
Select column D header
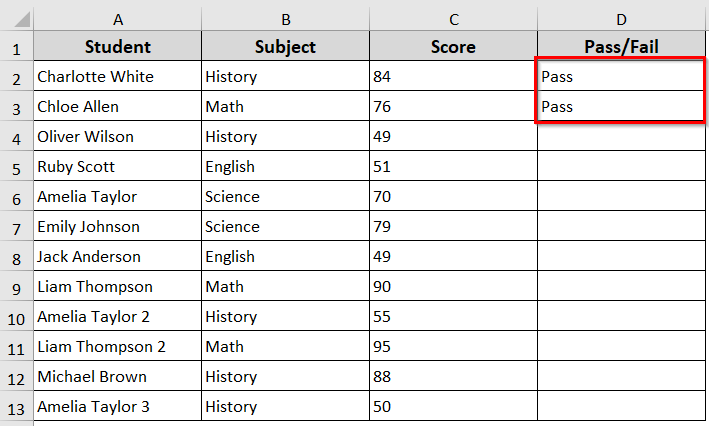tap(621, 19)
